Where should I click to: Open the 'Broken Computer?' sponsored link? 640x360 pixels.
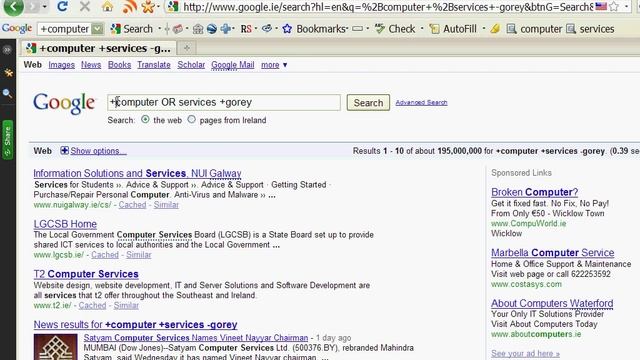(534, 192)
